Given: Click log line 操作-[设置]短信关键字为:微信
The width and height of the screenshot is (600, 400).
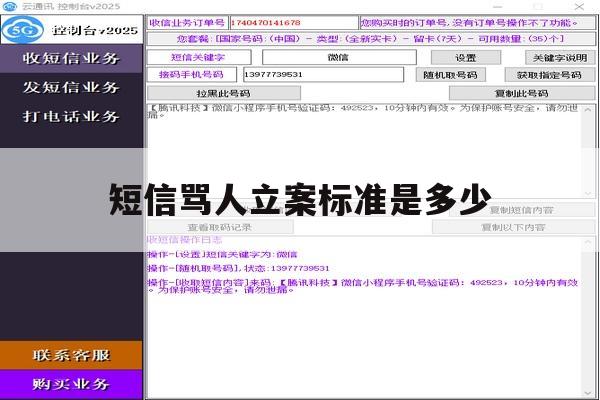Looking at the screenshot, I should (x=222, y=255).
